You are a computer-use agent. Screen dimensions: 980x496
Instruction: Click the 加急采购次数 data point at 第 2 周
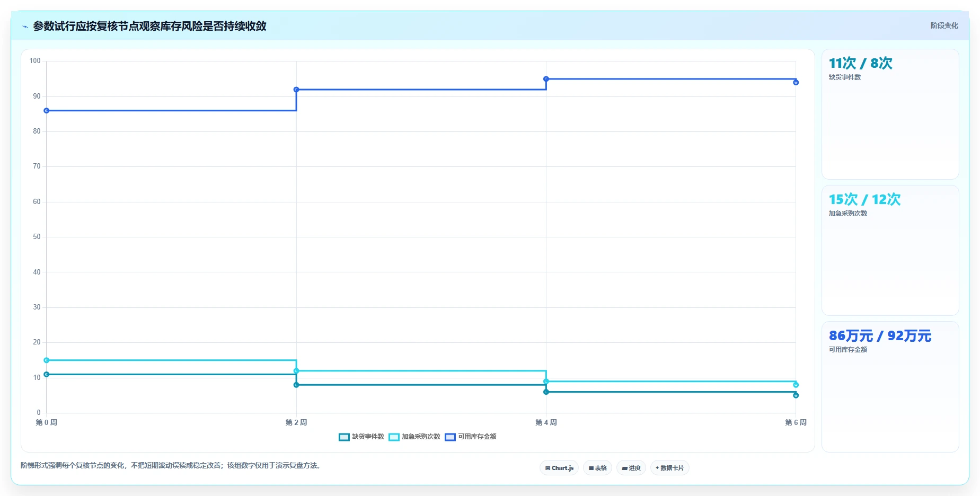(296, 371)
